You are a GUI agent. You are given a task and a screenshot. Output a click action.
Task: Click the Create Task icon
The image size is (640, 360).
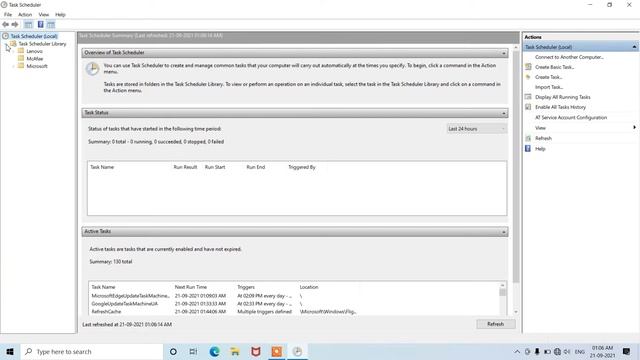528,77
